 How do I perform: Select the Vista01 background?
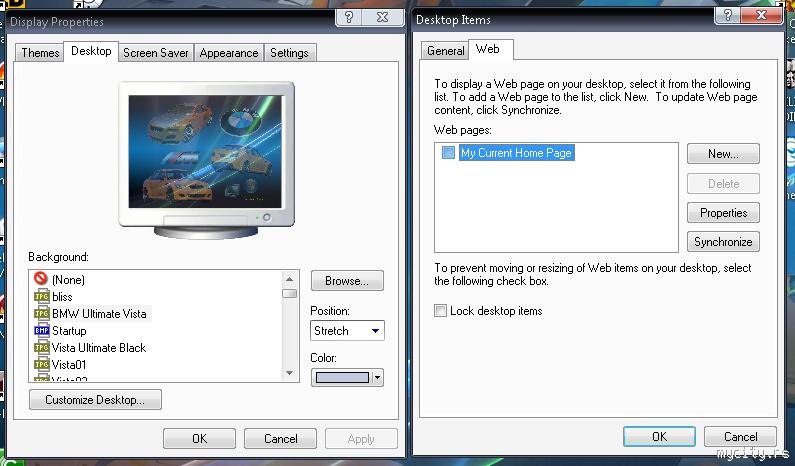69,365
